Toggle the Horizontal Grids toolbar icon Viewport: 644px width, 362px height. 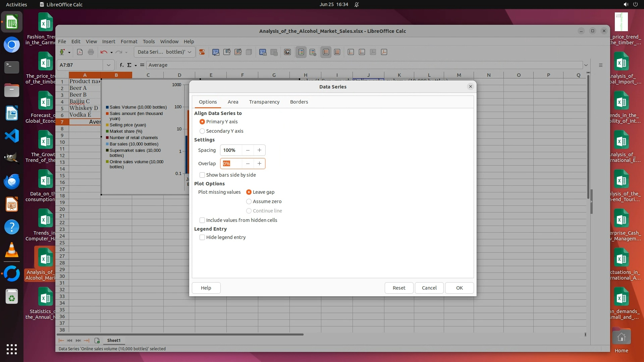coord(326,52)
